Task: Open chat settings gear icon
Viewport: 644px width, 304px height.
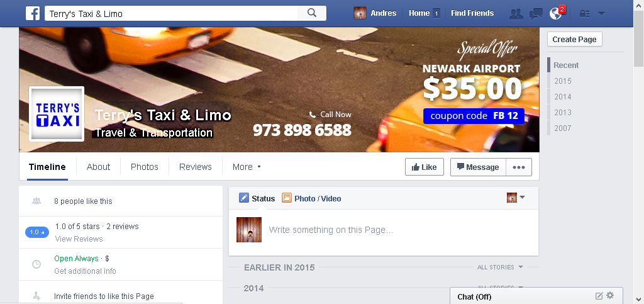Action: click(x=610, y=295)
